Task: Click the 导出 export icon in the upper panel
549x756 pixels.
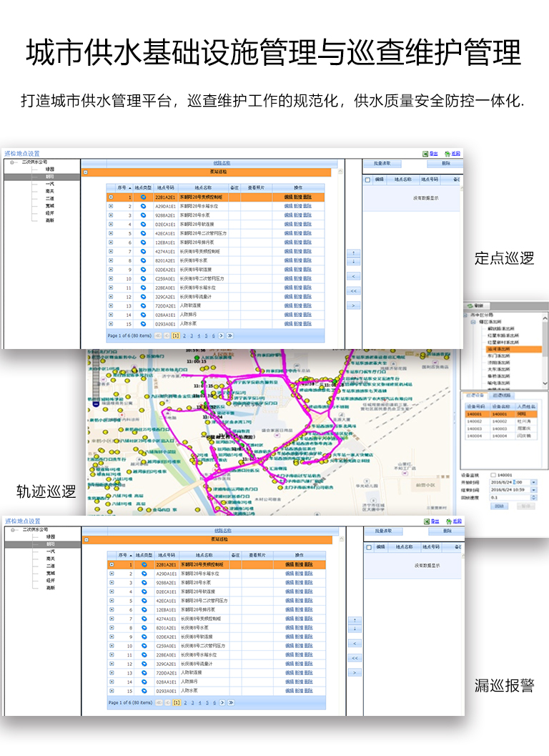Action: point(424,153)
